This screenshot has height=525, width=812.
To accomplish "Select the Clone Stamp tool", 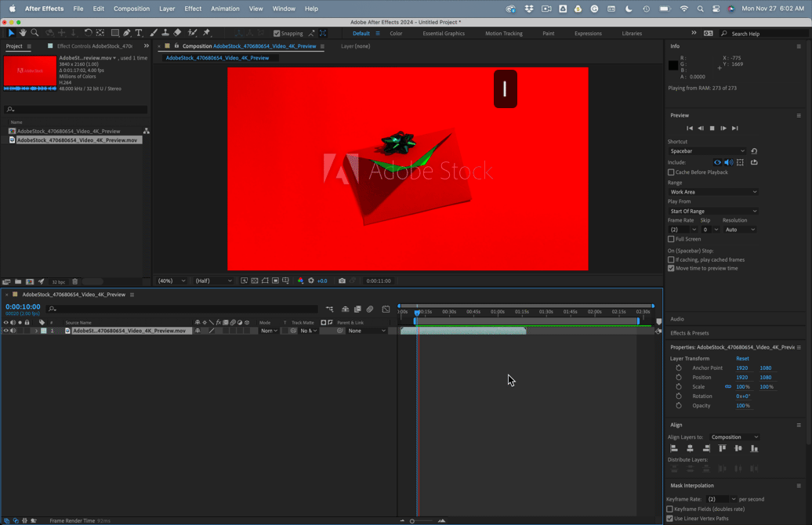I will pyautogui.click(x=165, y=33).
